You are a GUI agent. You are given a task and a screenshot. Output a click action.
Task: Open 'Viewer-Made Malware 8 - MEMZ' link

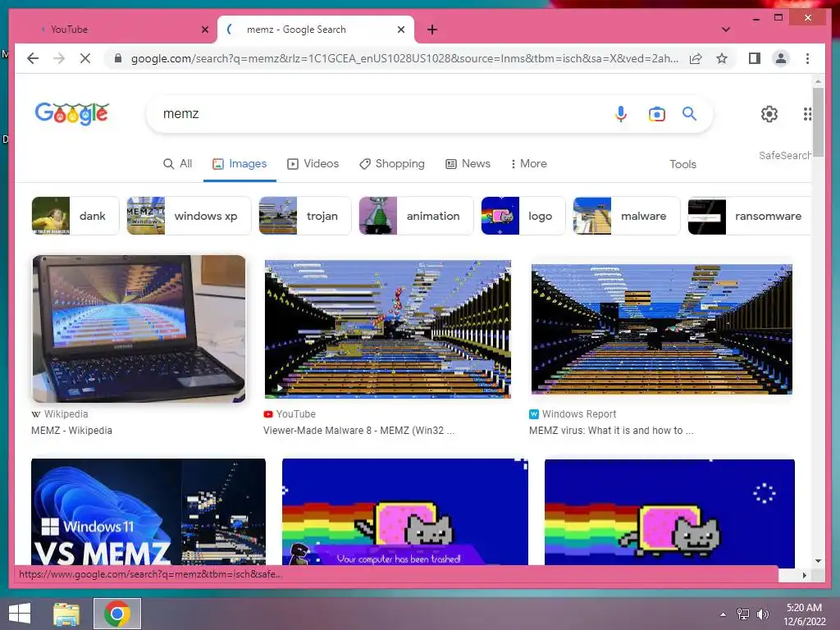point(359,431)
